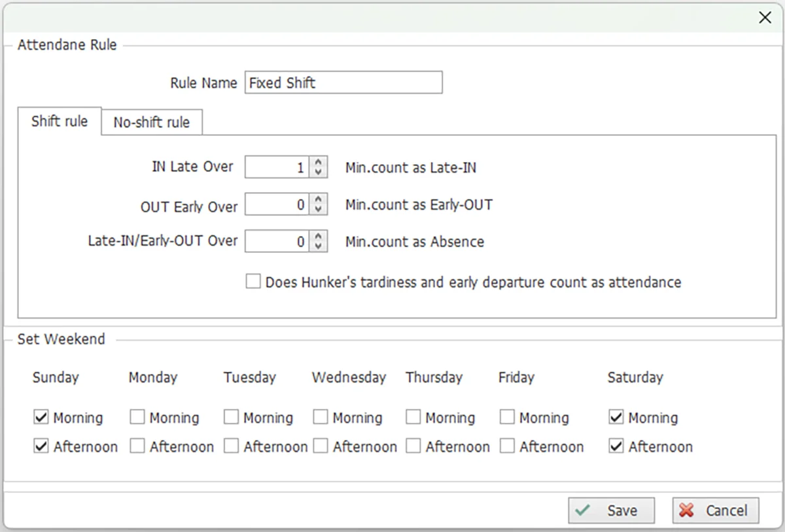
Task: Switch to the No-shift rule tab
Action: coord(152,122)
